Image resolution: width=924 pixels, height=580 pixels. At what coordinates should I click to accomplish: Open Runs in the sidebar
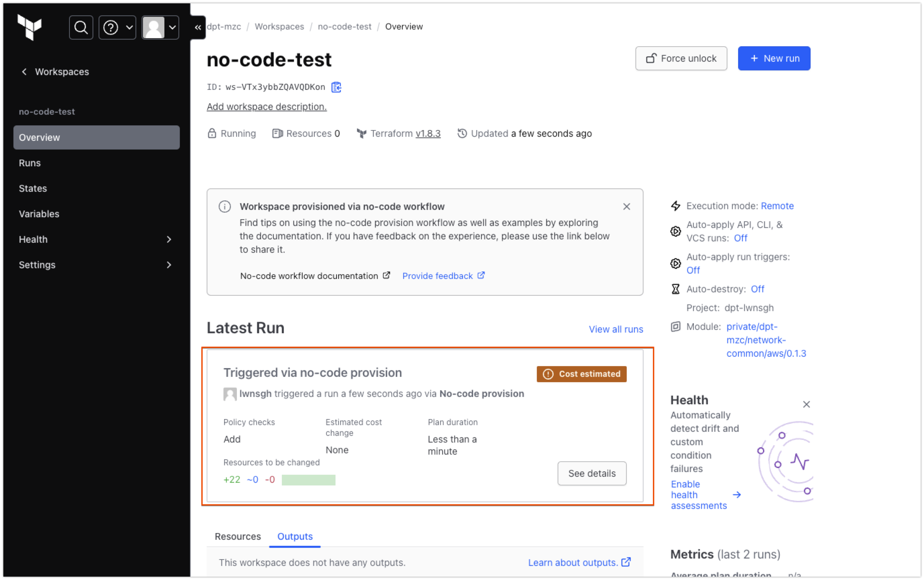pyautogui.click(x=30, y=163)
